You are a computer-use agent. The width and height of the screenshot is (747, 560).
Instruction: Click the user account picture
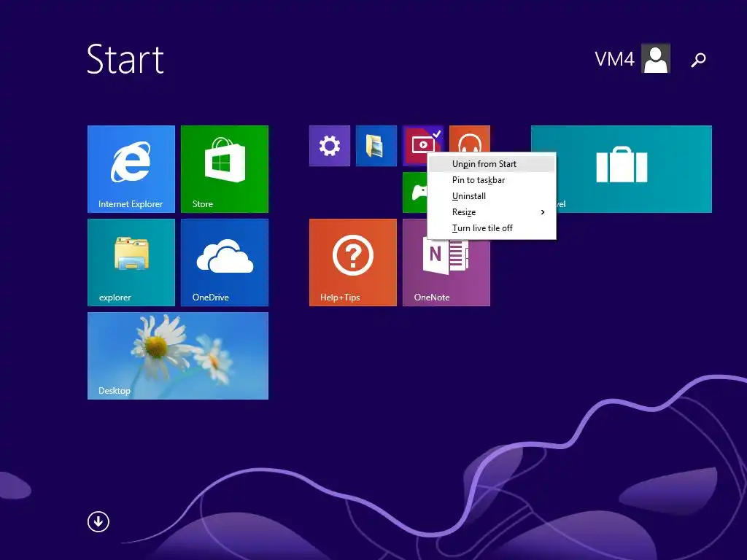(x=656, y=58)
